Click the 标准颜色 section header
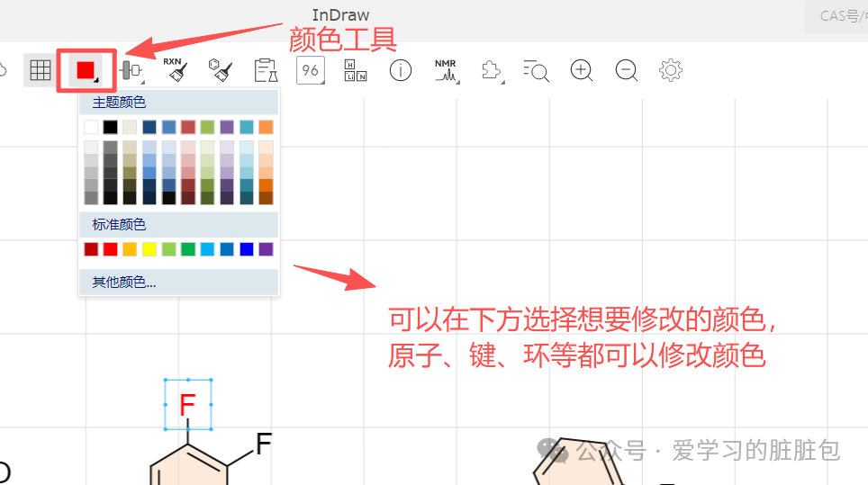The width and height of the screenshot is (868, 485). [x=179, y=225]
